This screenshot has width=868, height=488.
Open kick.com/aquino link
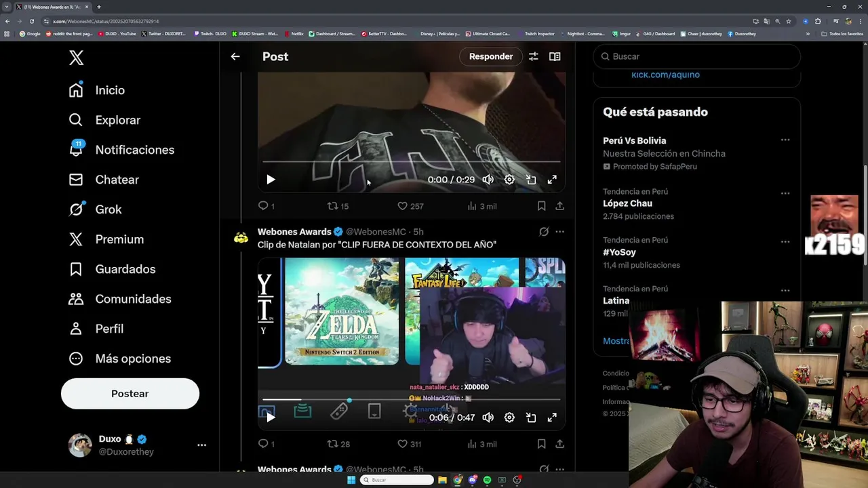665,75
